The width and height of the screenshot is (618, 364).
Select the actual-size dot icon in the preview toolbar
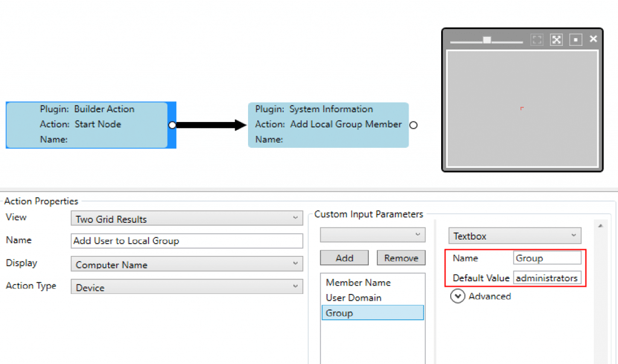tap(575, 39)
